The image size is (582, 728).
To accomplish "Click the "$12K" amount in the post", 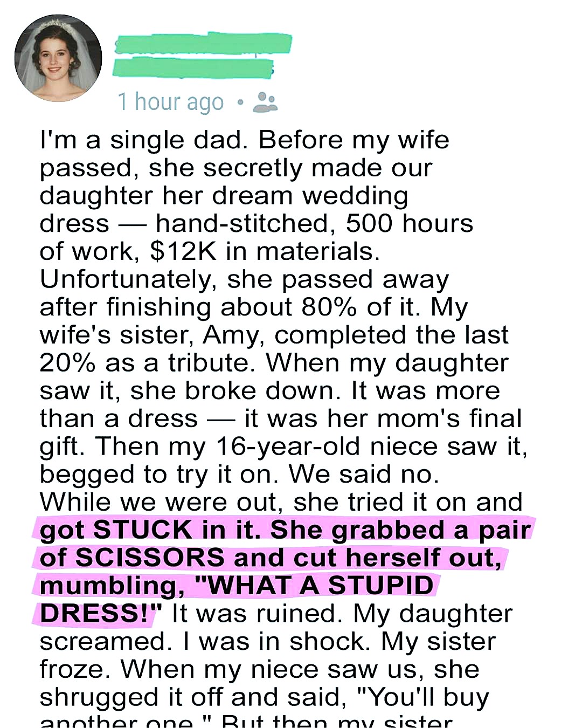I will click(183, 251).
